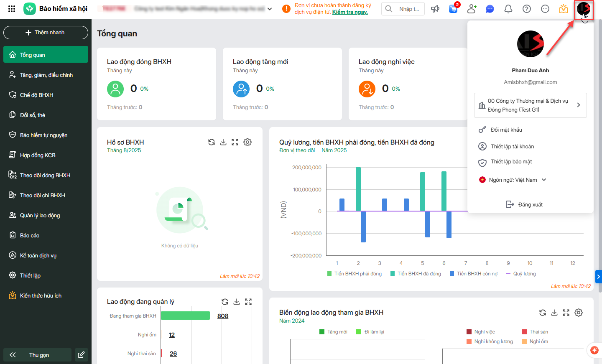Screen dimensions: 602x364
Task: Toggle the Quỹ lương legend series
Action: coord(521,274)
